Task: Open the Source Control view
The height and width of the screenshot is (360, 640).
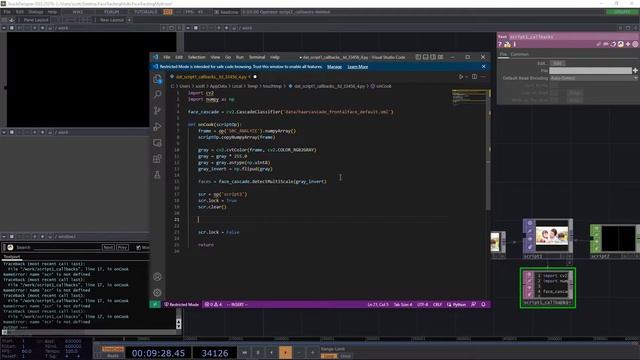Action: click(x=157, y=111)
